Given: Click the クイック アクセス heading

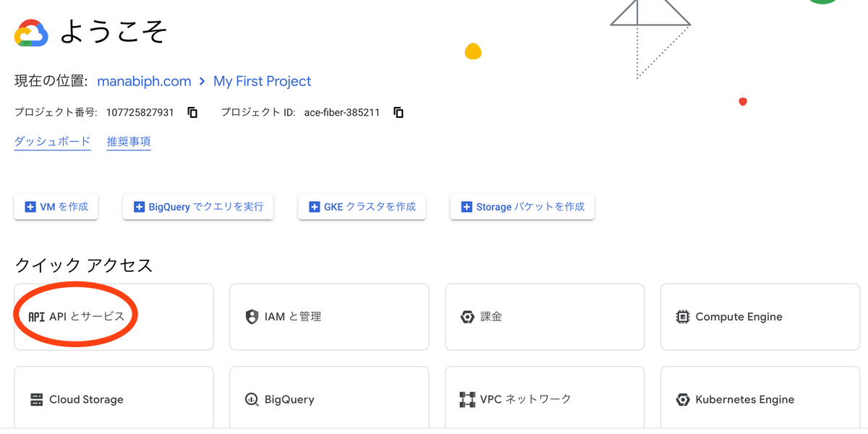Looking at the screenshot, I should [x=84, y=265].
